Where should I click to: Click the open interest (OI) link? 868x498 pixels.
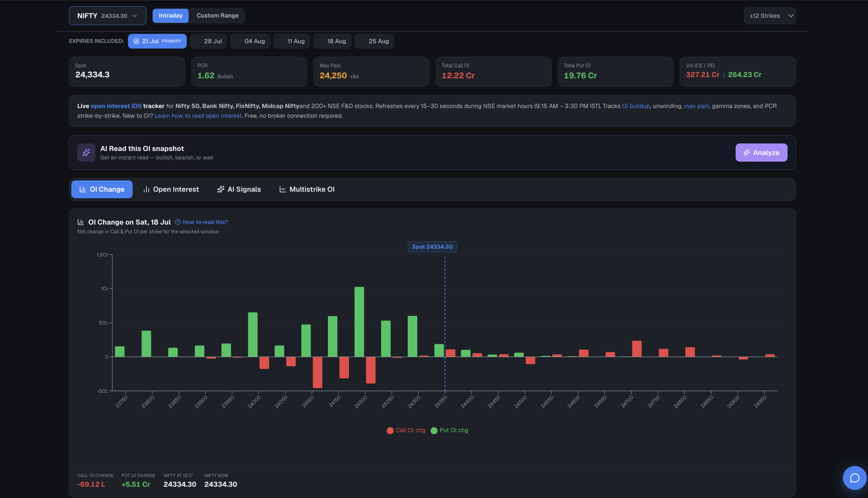coord(116,106)
